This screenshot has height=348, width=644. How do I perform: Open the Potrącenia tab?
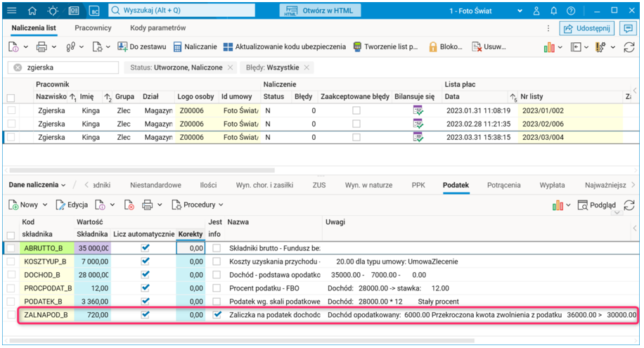point(504,185)
